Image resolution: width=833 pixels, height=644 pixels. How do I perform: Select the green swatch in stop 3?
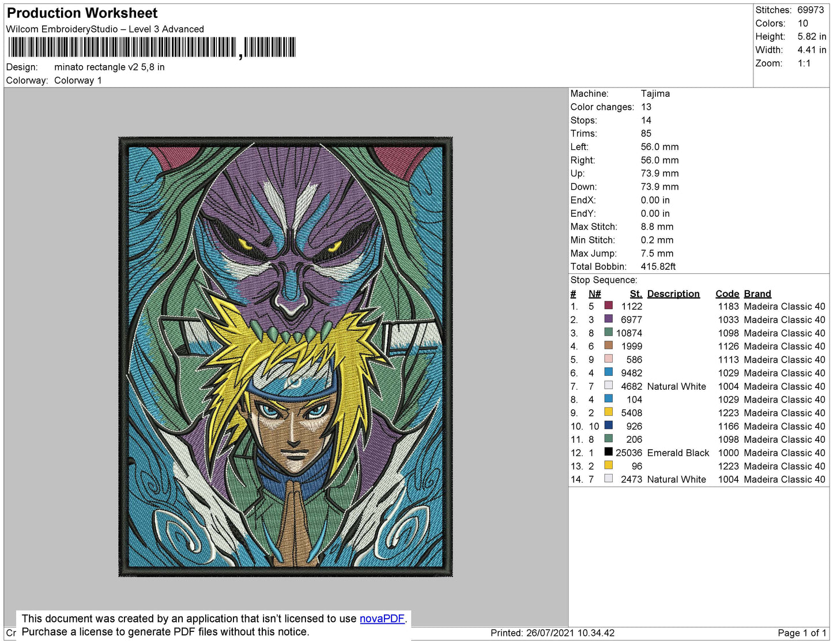(x=608, y=332)
